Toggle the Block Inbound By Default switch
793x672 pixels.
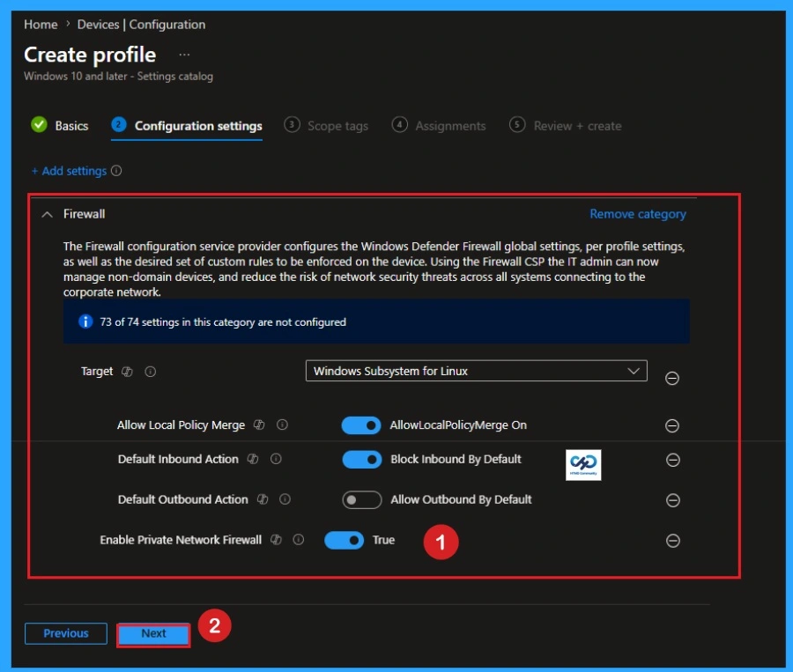(x=361, y=460)
